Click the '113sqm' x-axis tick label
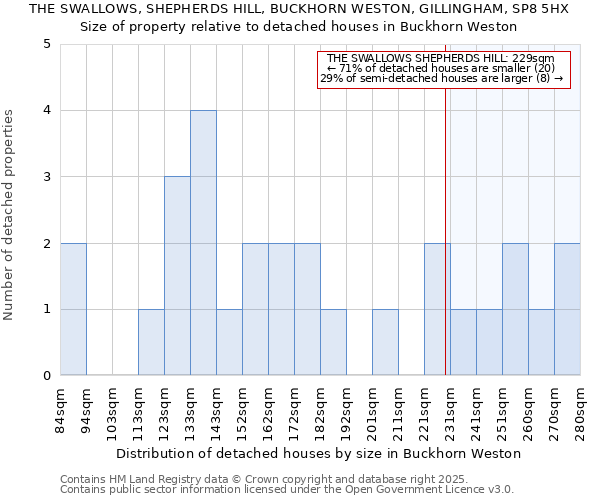The height and width of the screenshot is (500, 600). pyautogui.click(x=138, y=415)
